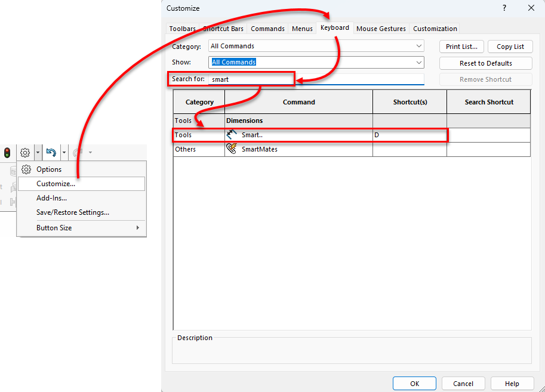Click the question mark help icon

(x=504, y=8)
